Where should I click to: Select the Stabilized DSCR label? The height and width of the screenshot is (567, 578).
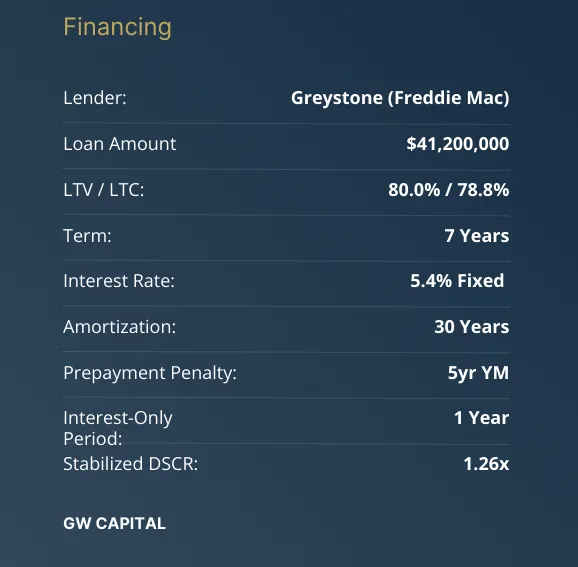point(130,464)
